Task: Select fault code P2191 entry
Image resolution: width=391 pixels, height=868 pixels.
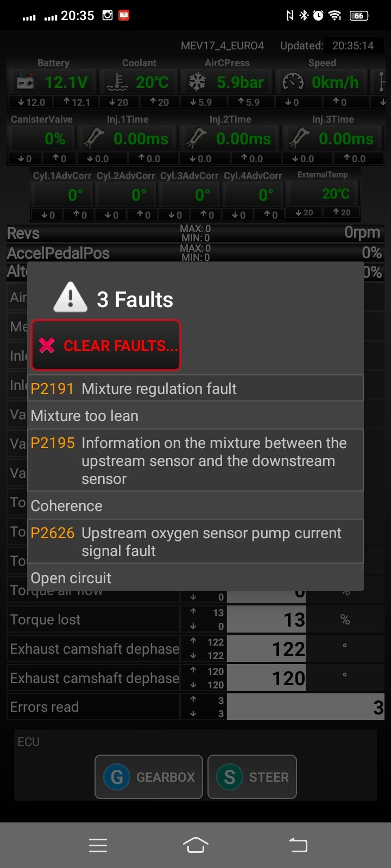Action: click(x=195, y=388)
